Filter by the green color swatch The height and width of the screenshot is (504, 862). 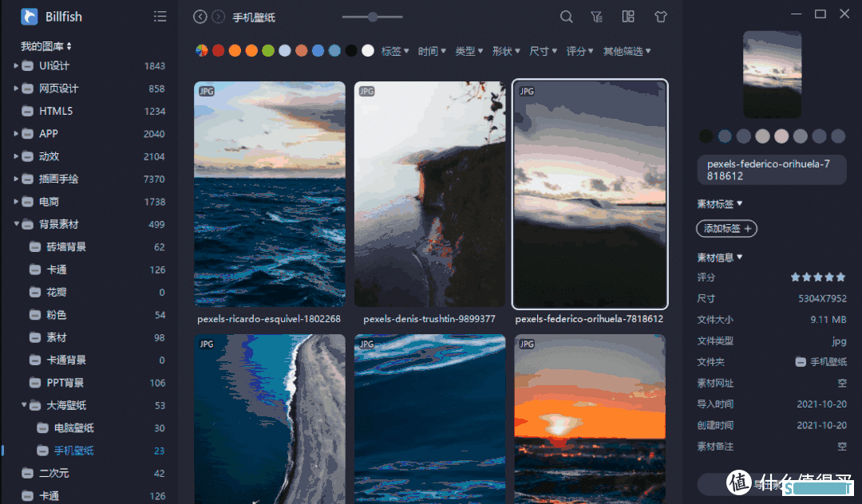[268, 50]
